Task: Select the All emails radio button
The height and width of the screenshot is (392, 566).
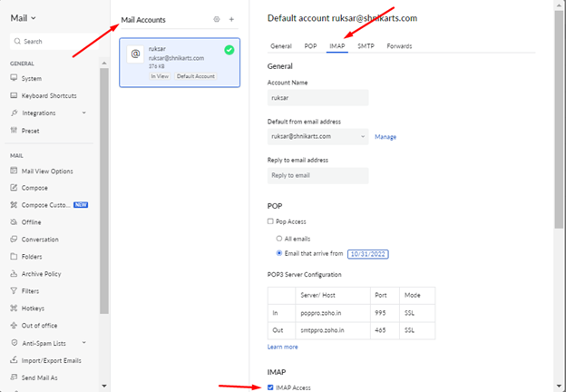Action: point(279,239)
